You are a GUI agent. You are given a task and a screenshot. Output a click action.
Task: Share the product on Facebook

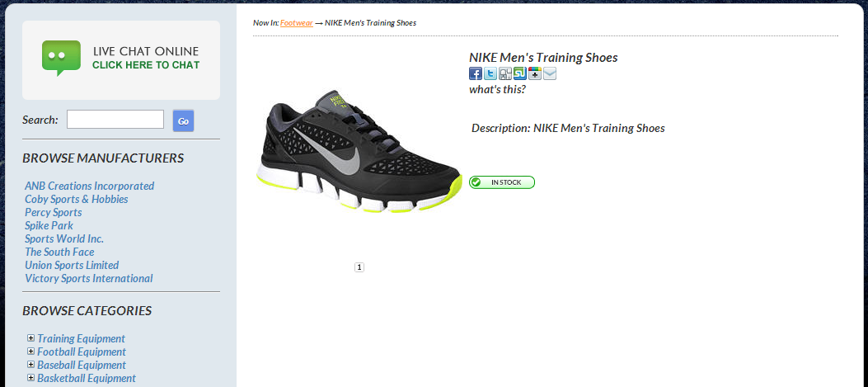click(476, 73)
